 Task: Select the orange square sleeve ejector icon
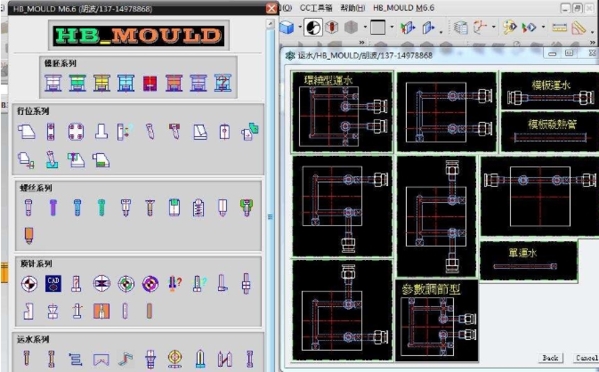coord(101,311)
